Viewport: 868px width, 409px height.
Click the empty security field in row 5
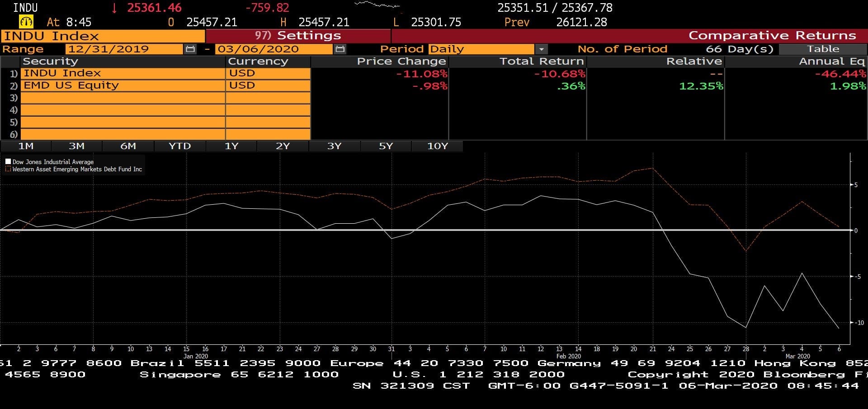[x=123, y=122]
